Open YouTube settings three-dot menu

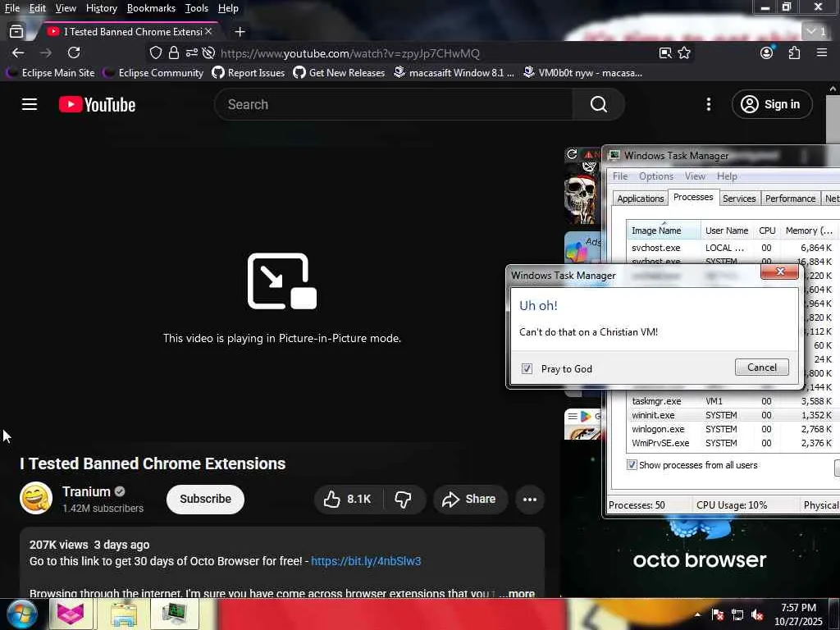pos(708,104)
